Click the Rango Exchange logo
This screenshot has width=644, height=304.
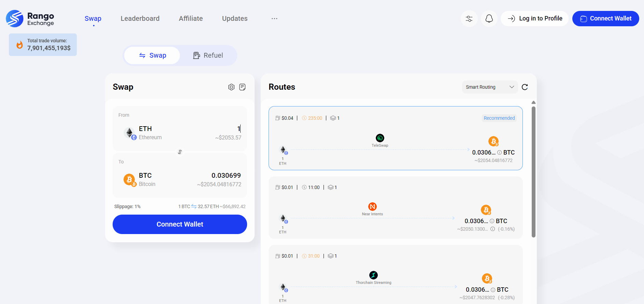[30, 18]
